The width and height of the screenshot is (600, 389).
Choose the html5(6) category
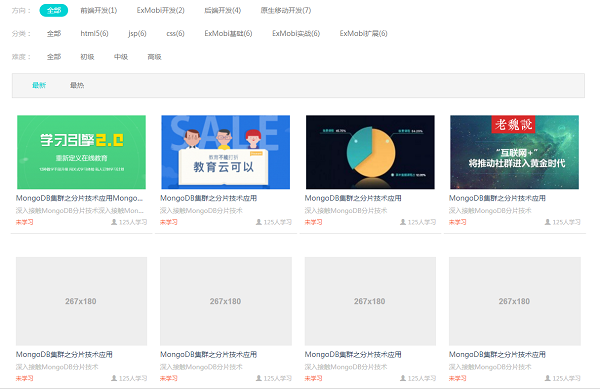pos(94,34)
